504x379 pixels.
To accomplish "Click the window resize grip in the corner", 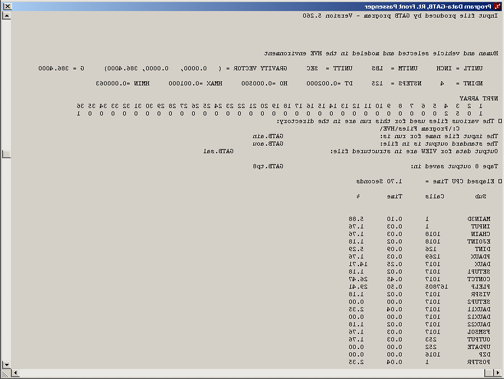I will click(6, 373).
